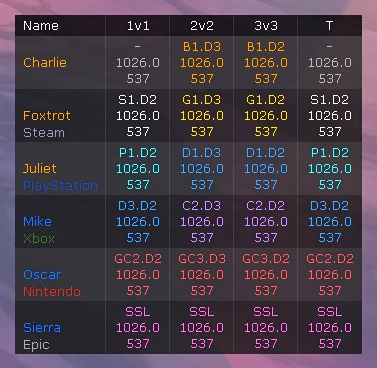Click Mike's 1026.0 value in T column
Viewport: 377px width, 368px height.
[x=329, y=221]
